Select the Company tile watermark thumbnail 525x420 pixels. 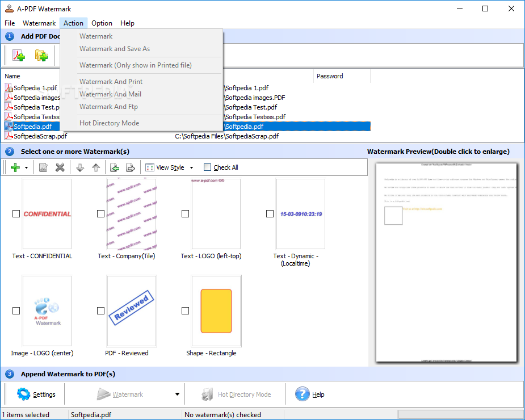(132, 213)
